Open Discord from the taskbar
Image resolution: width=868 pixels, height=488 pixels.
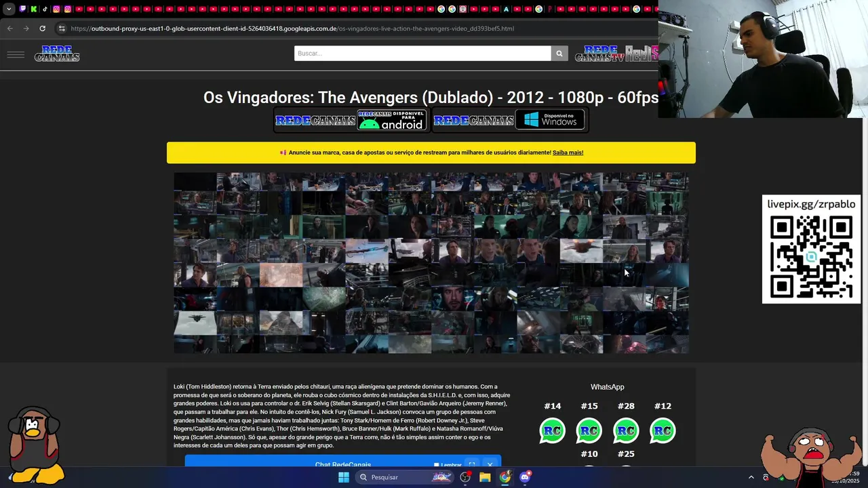(x=525, y=477)
